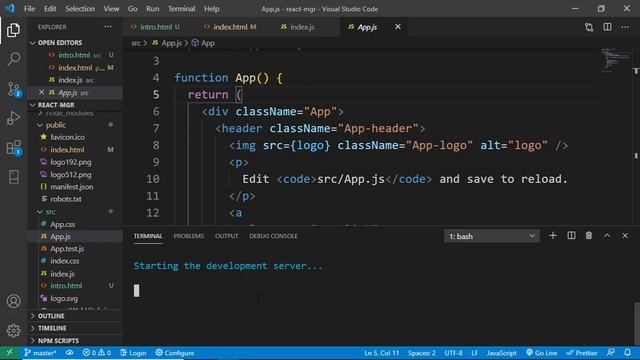The height and width of the screenshot is (360, 640).
Task: Click Configure in status bar
Action: point(175,353)
